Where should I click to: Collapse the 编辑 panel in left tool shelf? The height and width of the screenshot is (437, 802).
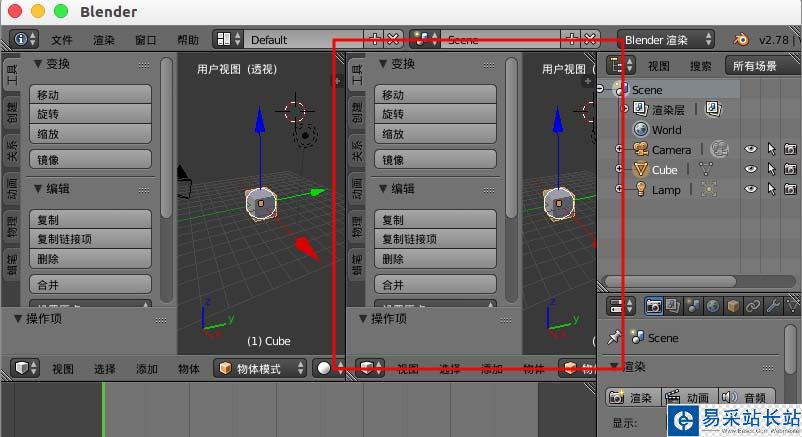coord(37,189)
